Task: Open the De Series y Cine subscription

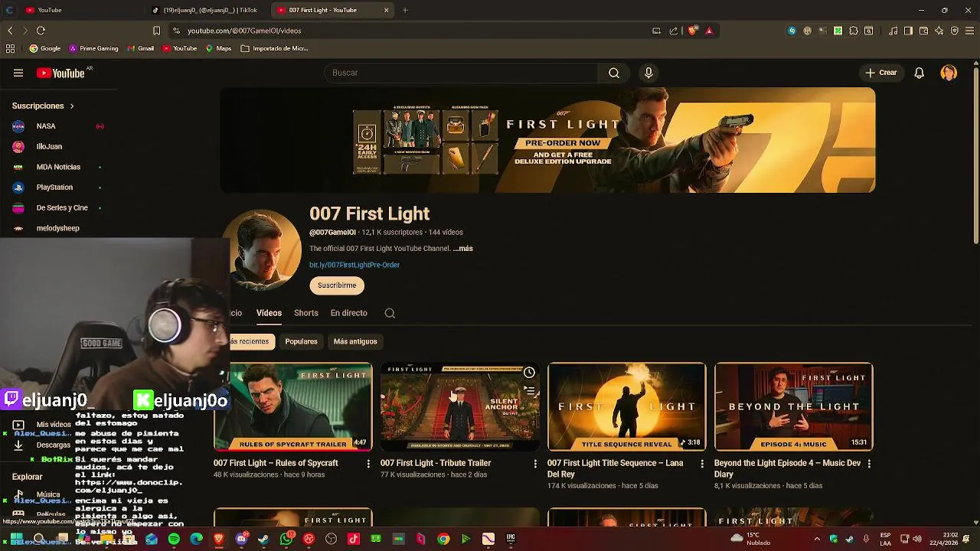Action: pos(62,208)
